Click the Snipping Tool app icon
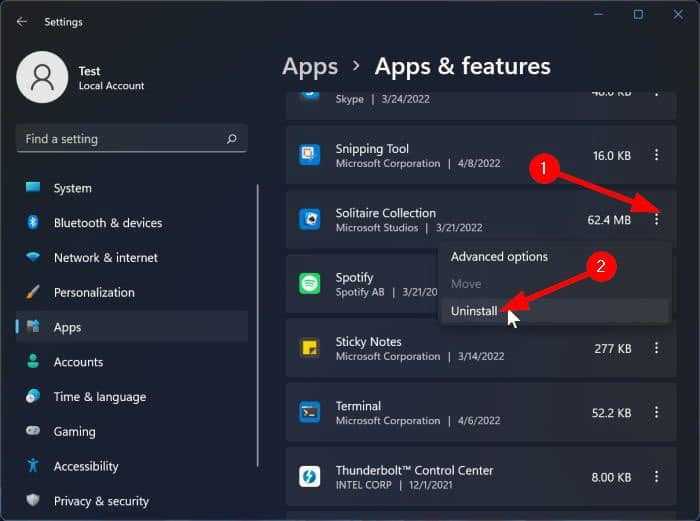The image size is (700, 521). [x=309, y=154]
